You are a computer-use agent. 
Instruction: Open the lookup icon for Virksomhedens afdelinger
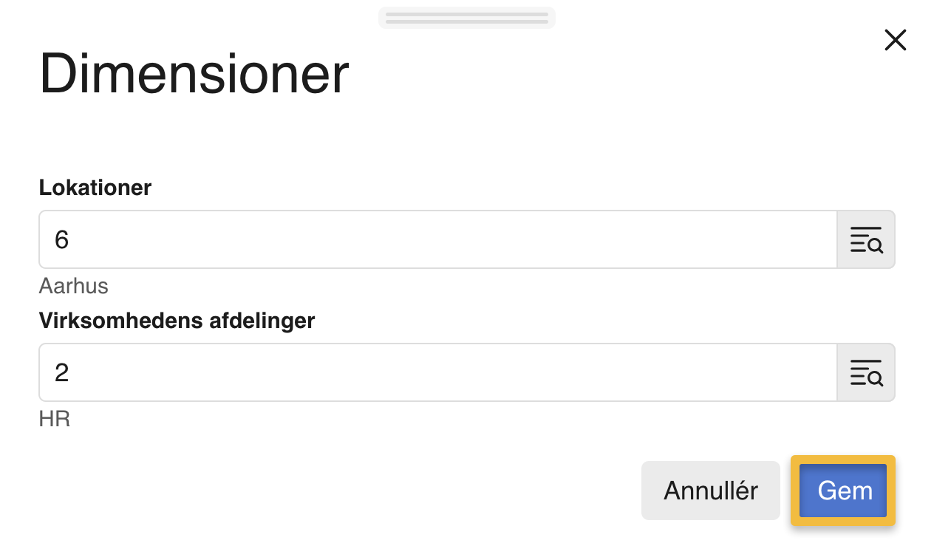(866, 372)
